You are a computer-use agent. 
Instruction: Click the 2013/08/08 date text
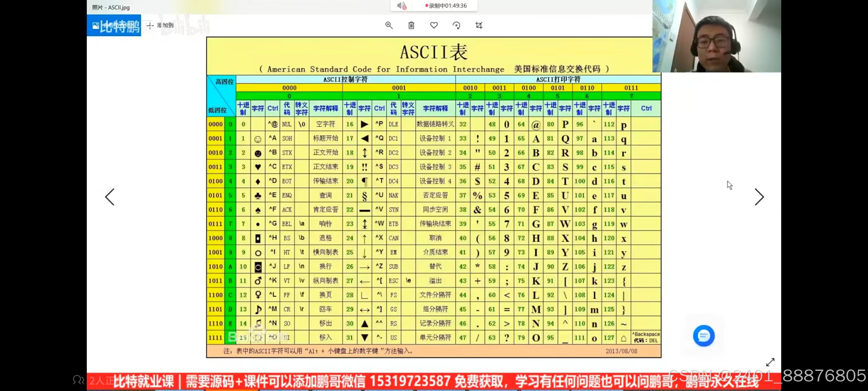click(x=621, y=351)
